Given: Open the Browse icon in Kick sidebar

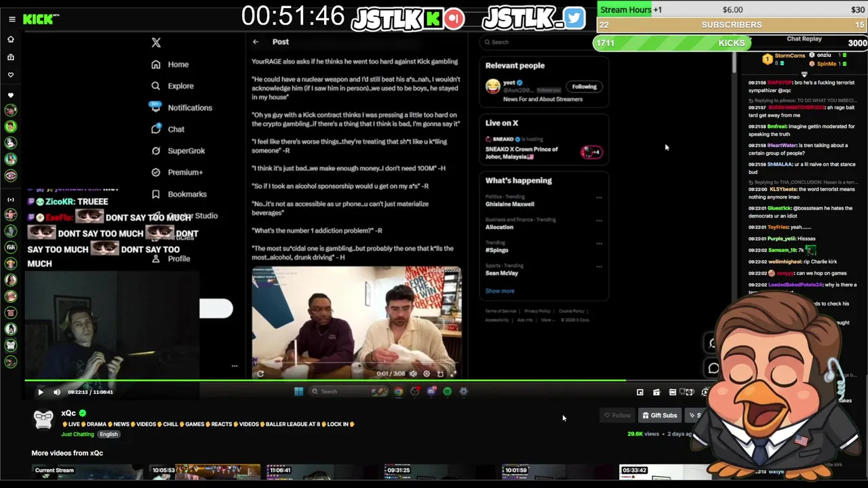Looking at the screenshot, I should [11, 57].
